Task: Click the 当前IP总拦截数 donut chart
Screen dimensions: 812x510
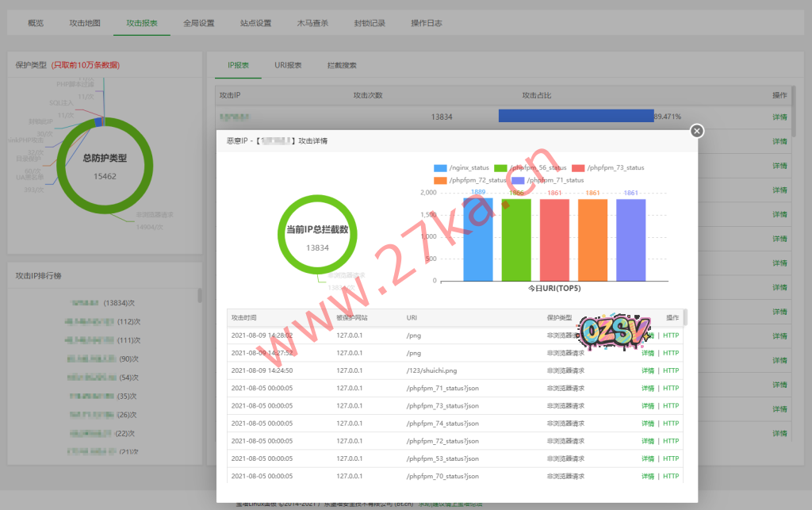Action: [x=317, y=235]
